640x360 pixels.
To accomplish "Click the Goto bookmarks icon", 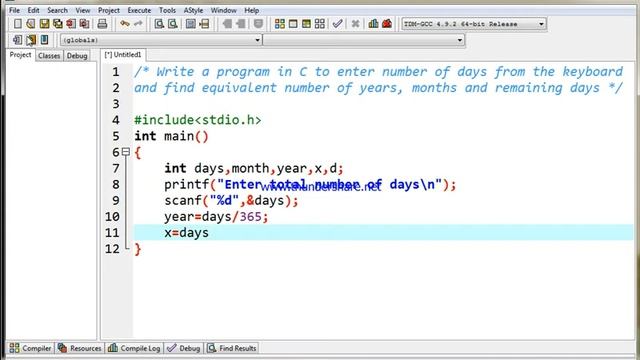I will (x=44, y=40).
